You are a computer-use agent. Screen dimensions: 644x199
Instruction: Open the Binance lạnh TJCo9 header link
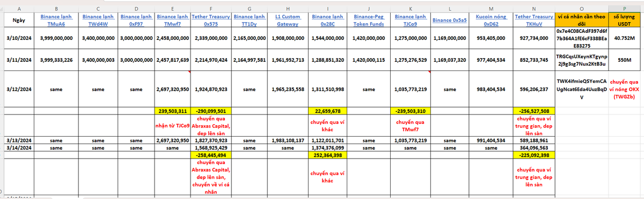(410, 20)
